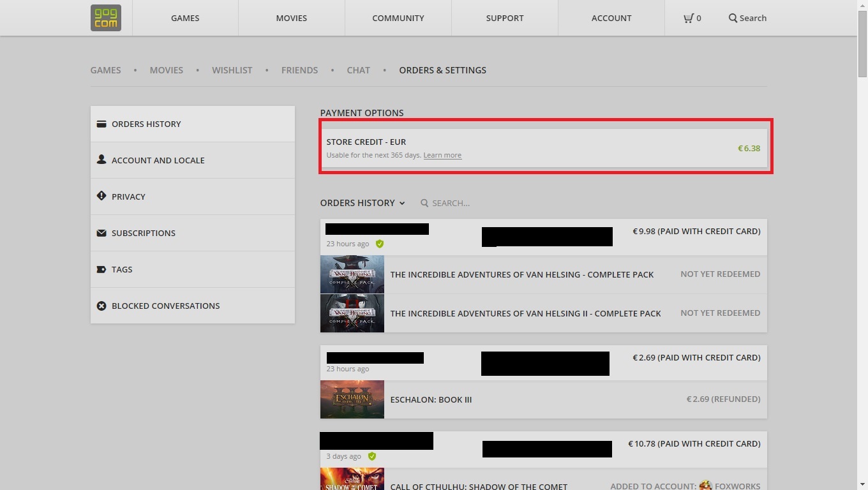Click green shield badge on €9.98 order
This screenshot has height=490, width=868.
tap(380, 244)
